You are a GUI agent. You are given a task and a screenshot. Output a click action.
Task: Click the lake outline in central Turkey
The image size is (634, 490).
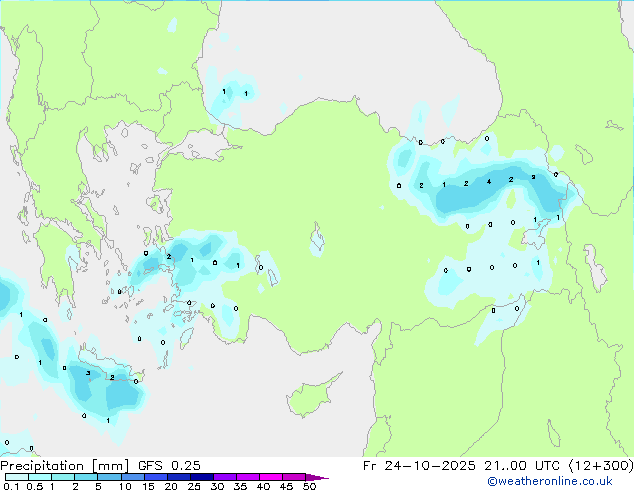[x=319, y=241]
